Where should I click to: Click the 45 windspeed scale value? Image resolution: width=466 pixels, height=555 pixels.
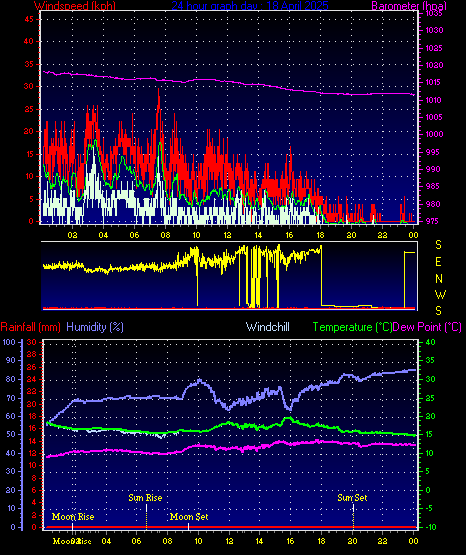click(29, 19)
